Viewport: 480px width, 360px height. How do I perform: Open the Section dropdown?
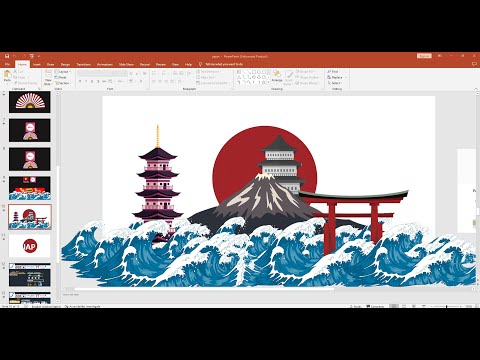62,83
